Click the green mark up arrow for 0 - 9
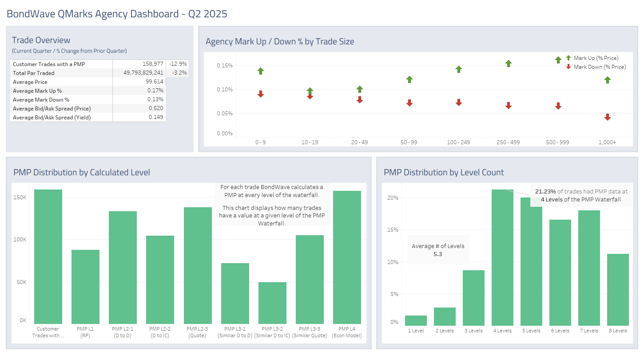The width and height of the screenshot is (644, 355). [x=261, y=71]
